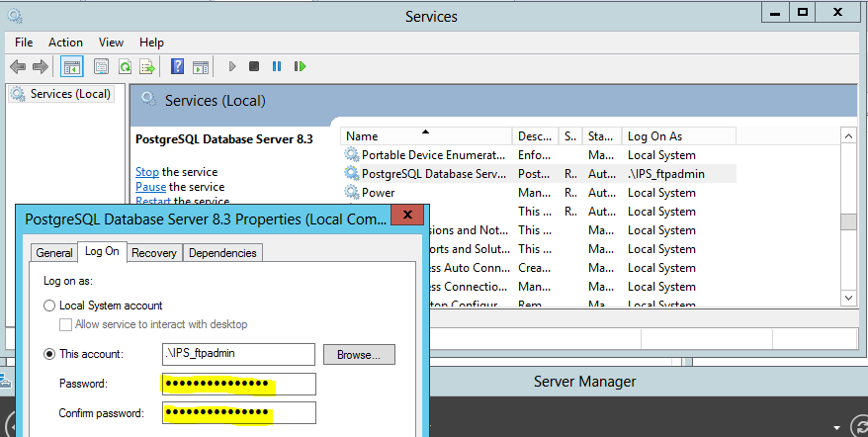The image size is (868, 437).
Task: Click the services list vertical scrollbar thumb
Action: (848, 221)
